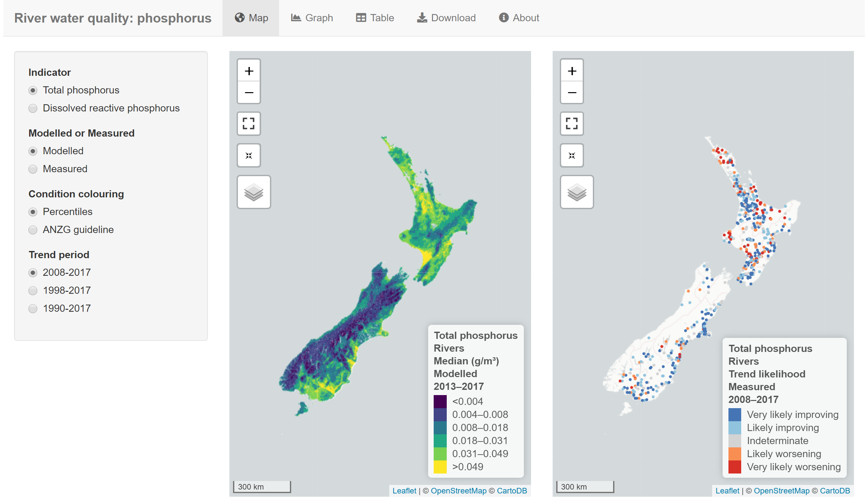Zoom out on the left modelled map
The width and height of the screenshot is (868, 499).
coord(249,92)
